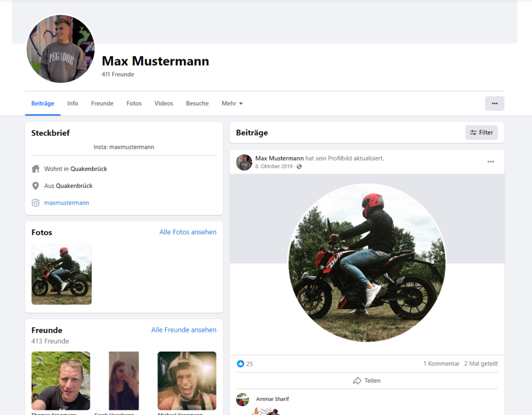Open the Besuche tab
The image size is (532, 415).
tap(197, 103)
